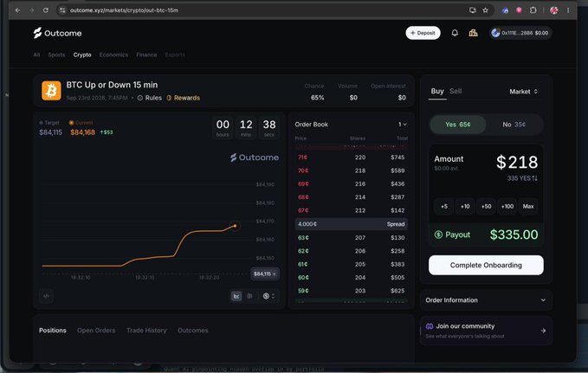
Task: Click the $335.00 payout value
Action: point(514,235)
